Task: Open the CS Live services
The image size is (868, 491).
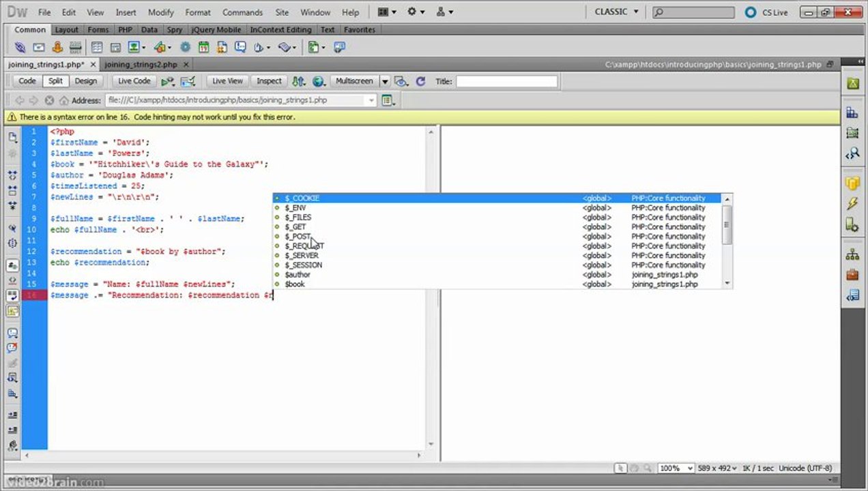Action: [766, 12]
